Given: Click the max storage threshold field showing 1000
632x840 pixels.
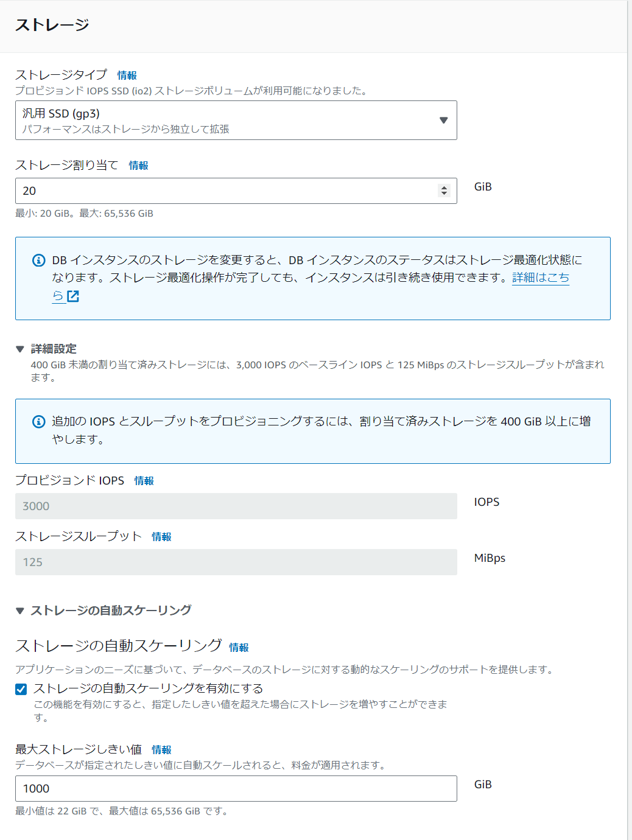Looking at the screenshot, I should coord(236,789).
